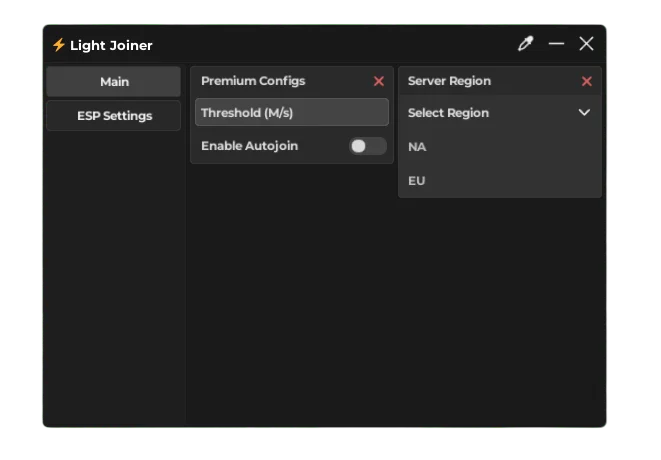Collapse the region list with chevron arrow
661x460 pixels.
pos(584,113)
